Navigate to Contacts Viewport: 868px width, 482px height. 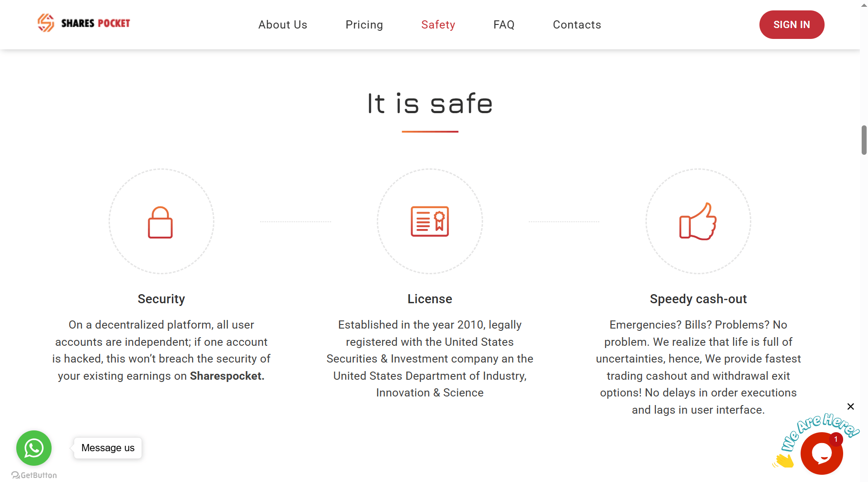[x=577, y=25]
